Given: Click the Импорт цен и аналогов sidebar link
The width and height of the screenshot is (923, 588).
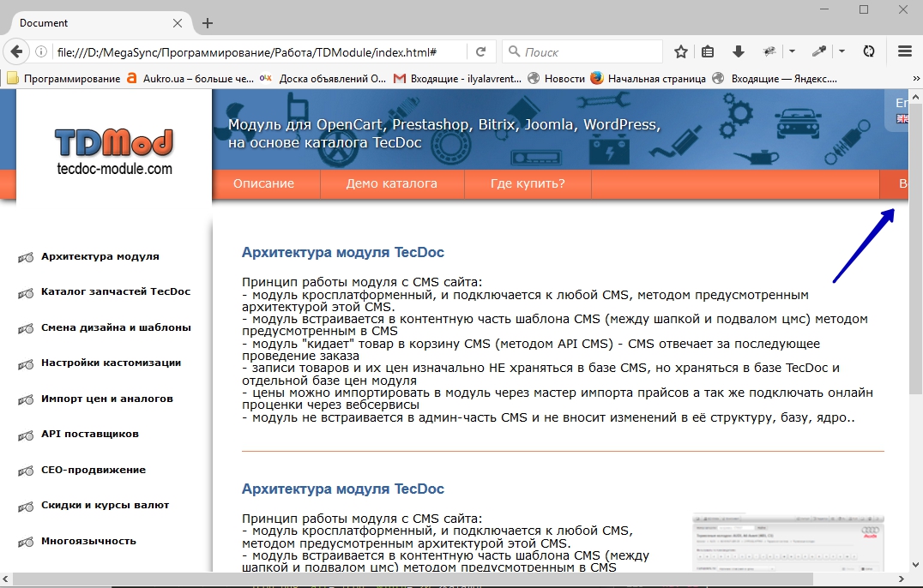Looking at the screenshot, I should [106, 399].
